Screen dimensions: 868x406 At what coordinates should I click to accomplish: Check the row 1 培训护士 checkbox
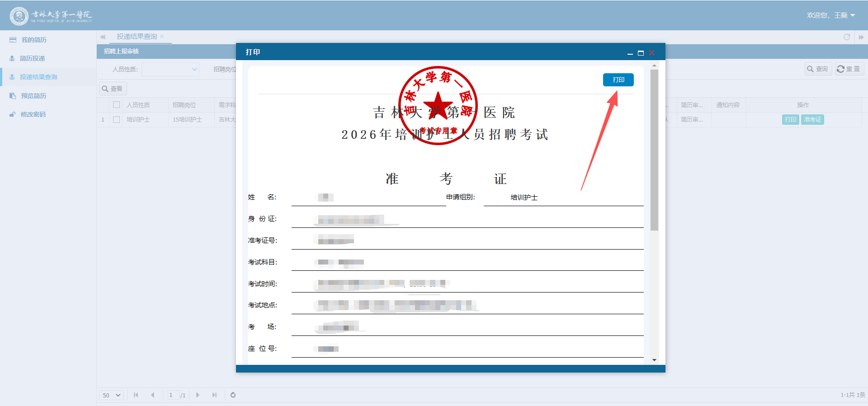point(116,120)
